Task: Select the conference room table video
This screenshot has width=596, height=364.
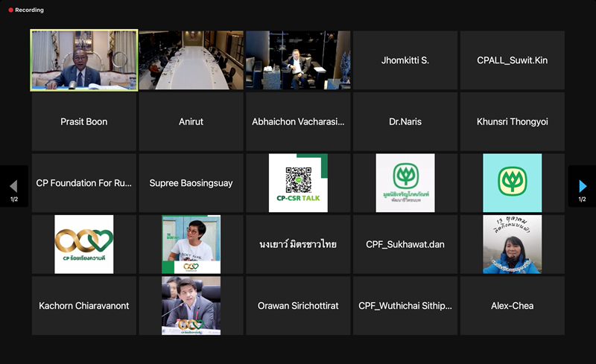Action: 191,60
